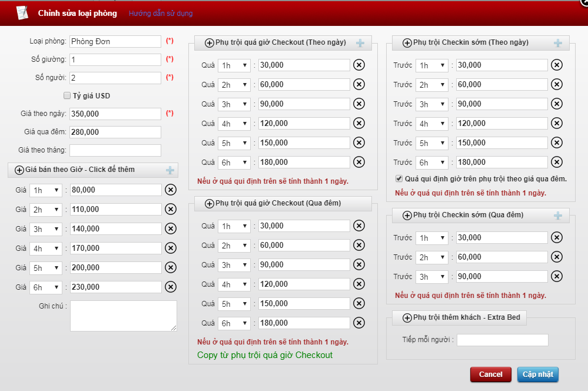The height and width of the screenshot is (391, 588).
Task: Click the Quá 1h price 30,000 in Checkout (Qua đêm)
Action: point(304,226)
